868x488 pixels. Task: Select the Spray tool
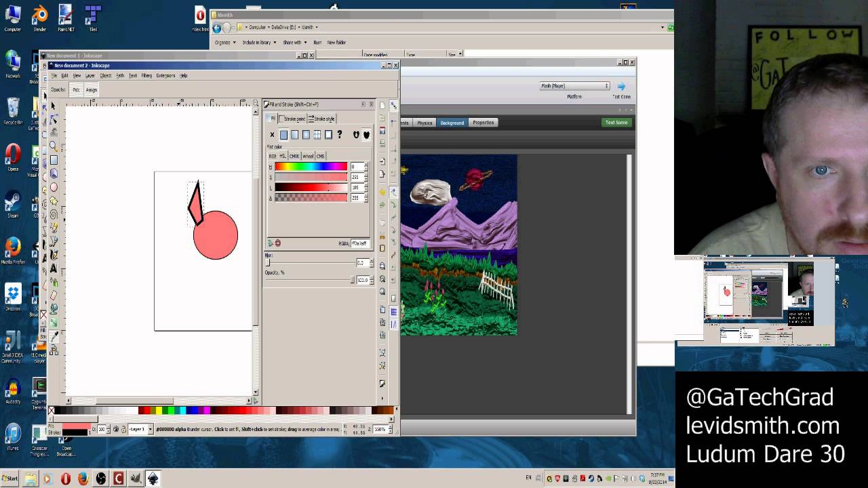[x=54, y=282]
